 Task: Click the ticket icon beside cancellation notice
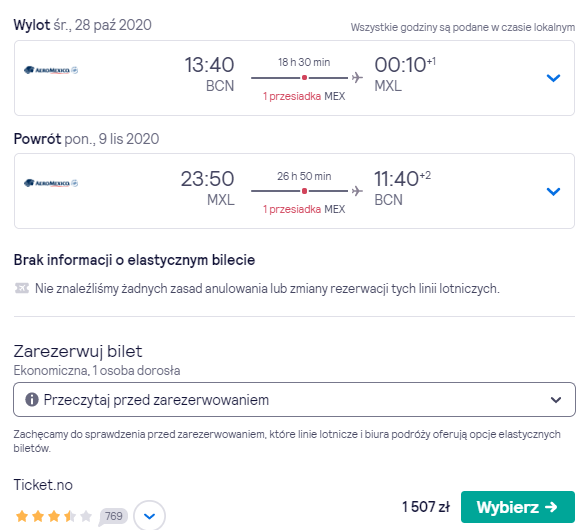(x=22, y=288)
